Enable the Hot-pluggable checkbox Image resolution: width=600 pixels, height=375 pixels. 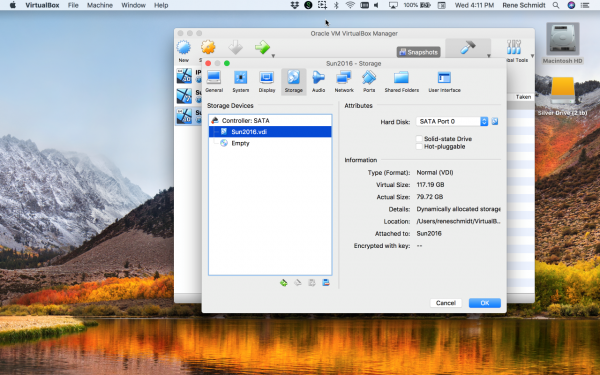(419, 147)
